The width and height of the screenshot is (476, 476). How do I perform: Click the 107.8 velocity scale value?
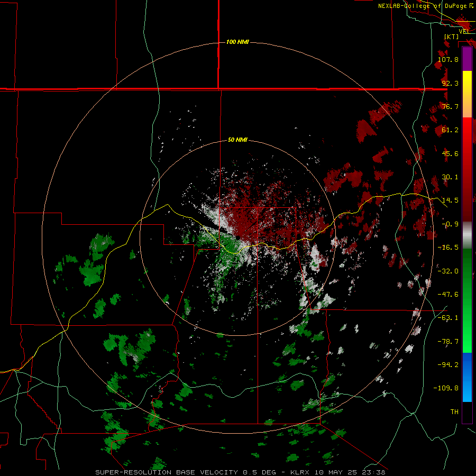point(448,59)
